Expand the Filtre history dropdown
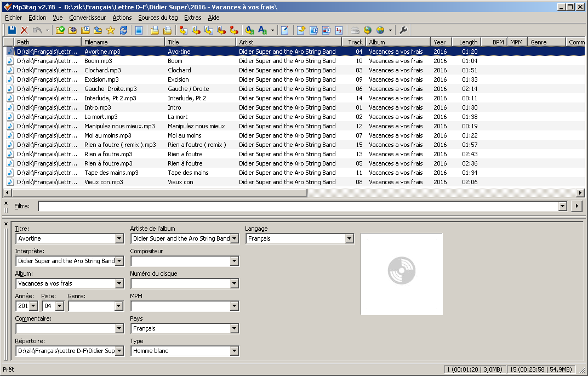 coord(562,206)
